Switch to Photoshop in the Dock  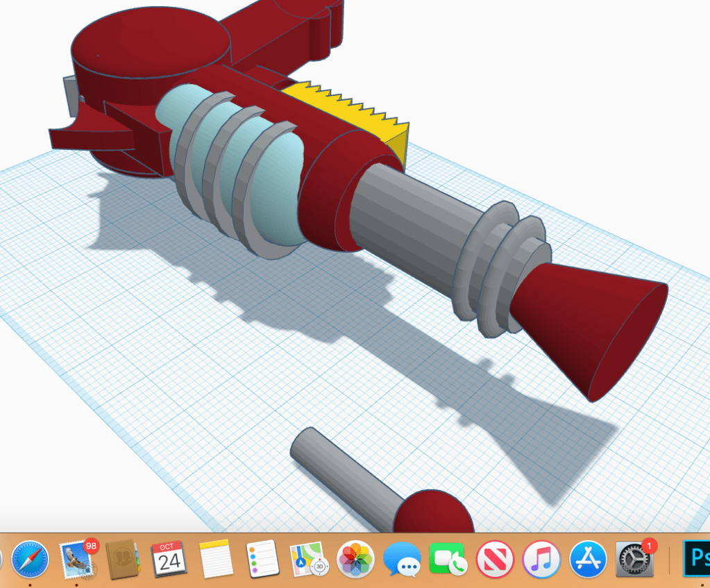click(696, 559)
